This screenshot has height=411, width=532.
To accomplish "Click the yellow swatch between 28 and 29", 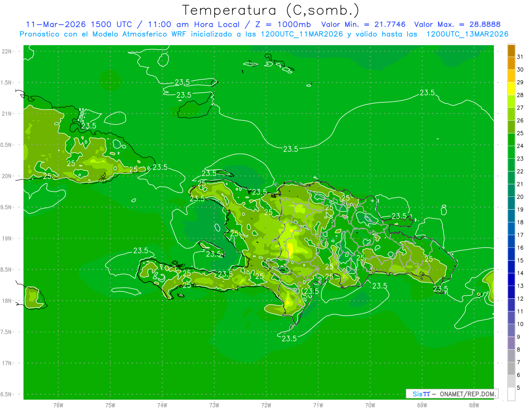I will pos(511,89).
